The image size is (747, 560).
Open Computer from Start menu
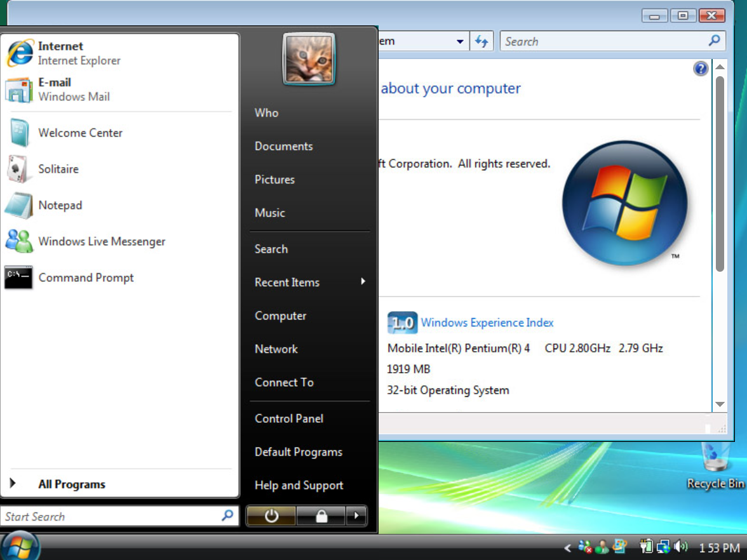[280, 316]
